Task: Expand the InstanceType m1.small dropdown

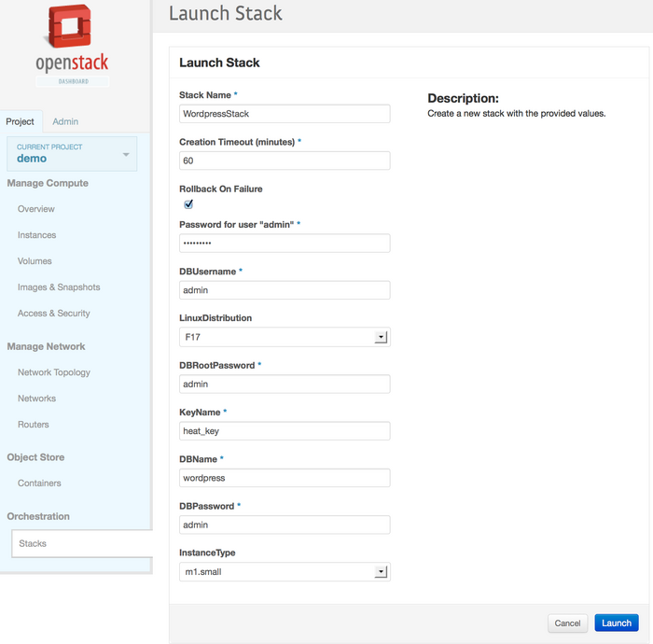Action: coord(285,572)
